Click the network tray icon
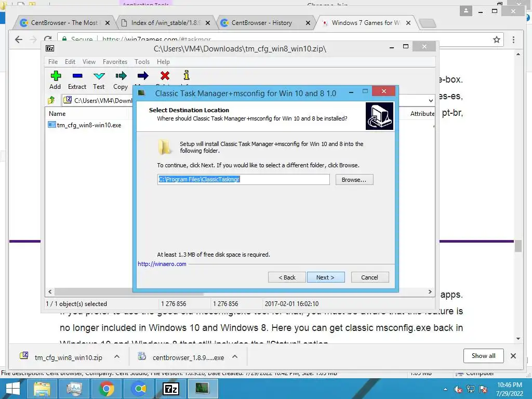The image size is (532, 399). coord(471,389)
